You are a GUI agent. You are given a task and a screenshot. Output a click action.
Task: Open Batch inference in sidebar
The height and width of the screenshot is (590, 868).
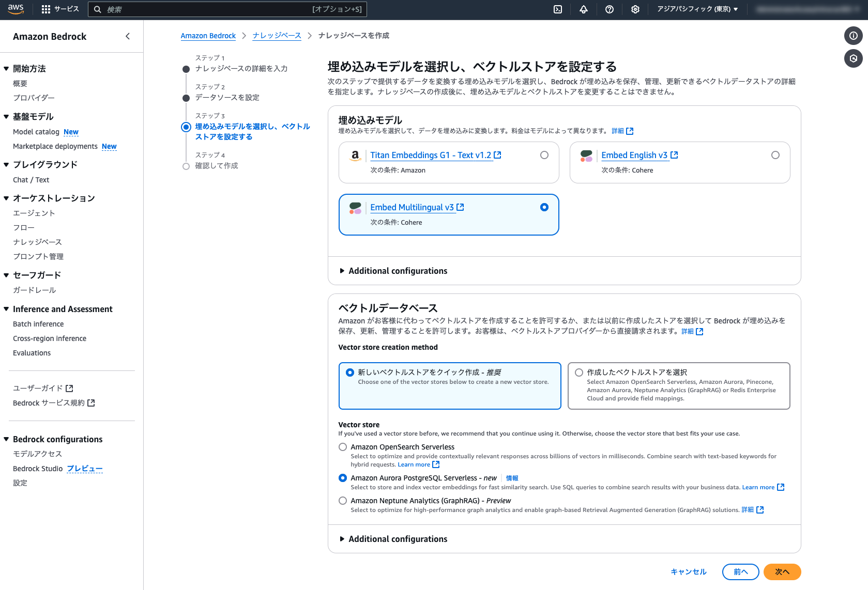coord(38,324)
